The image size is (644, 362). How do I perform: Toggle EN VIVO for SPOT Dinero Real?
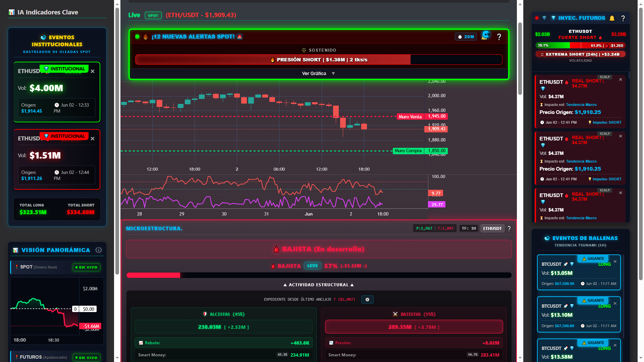pos(87,267)
